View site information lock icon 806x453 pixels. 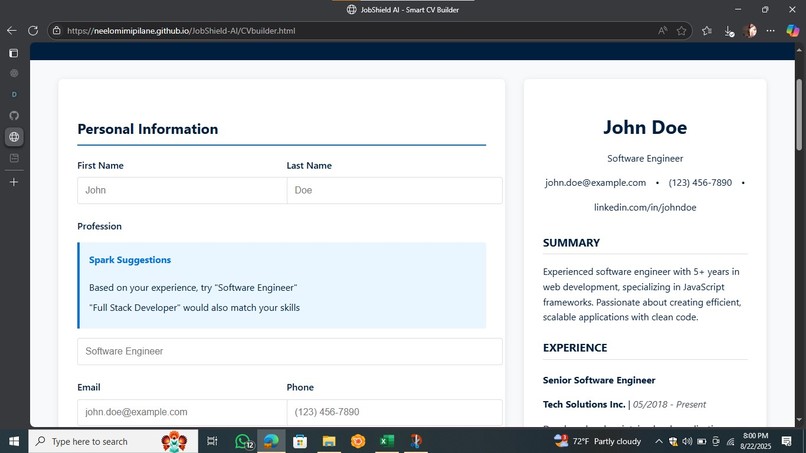click(57, 31)
